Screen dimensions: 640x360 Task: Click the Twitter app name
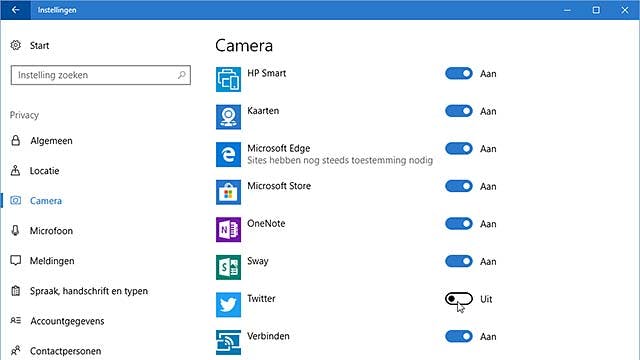tap(261, 298)
